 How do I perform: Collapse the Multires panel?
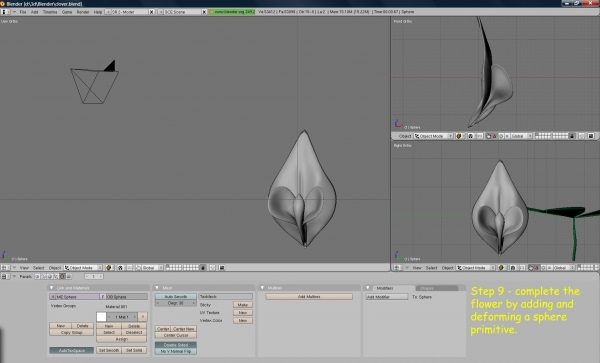tap(262, 288)
